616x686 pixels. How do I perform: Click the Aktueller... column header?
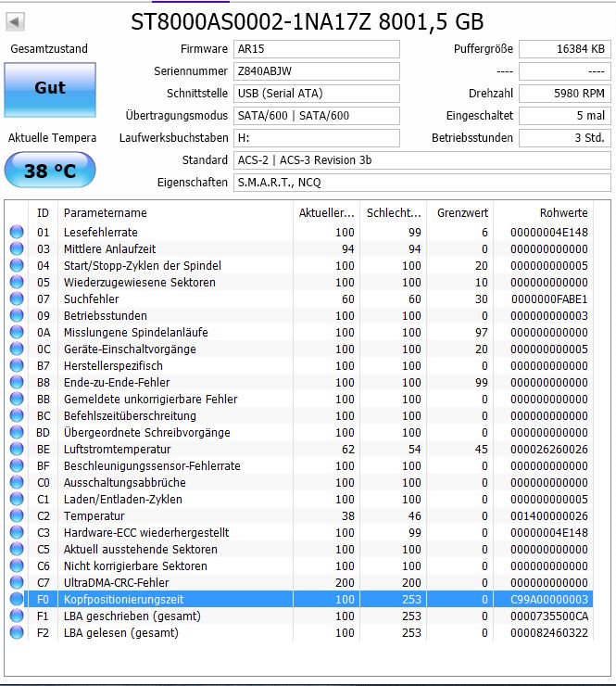pos(326,213)
